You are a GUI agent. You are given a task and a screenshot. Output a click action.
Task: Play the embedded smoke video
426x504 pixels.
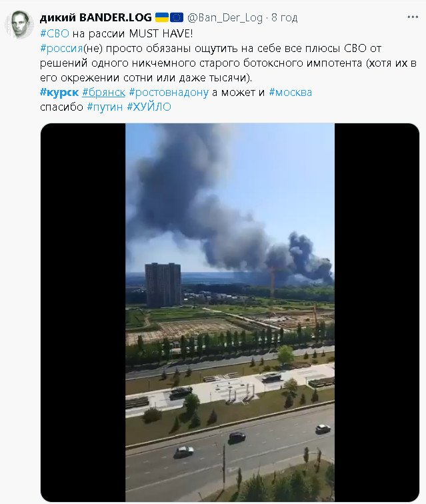click(x=229, y=313)
